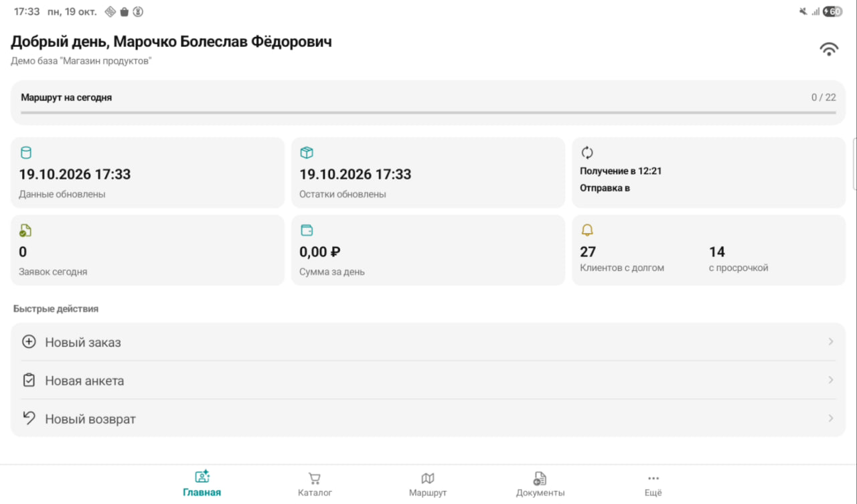Click the box icon above 'Остатки обновлены'
The width and height of the screenshot is (857, 504).
(307, 153)
